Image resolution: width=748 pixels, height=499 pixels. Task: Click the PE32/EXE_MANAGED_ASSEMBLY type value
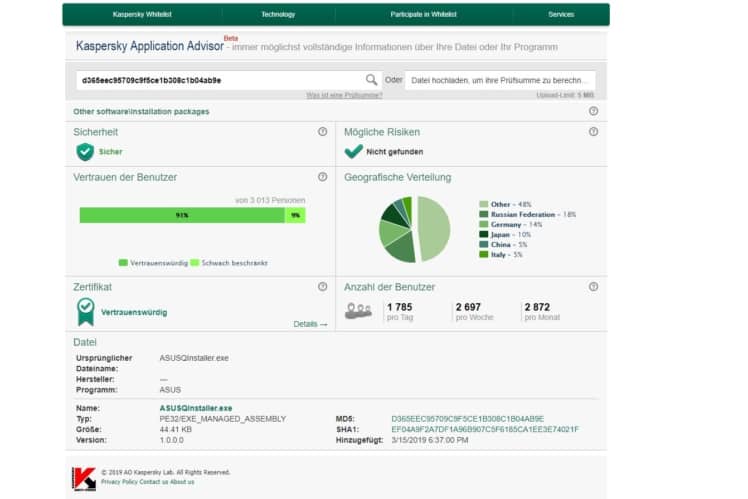(x=223, y=419)
